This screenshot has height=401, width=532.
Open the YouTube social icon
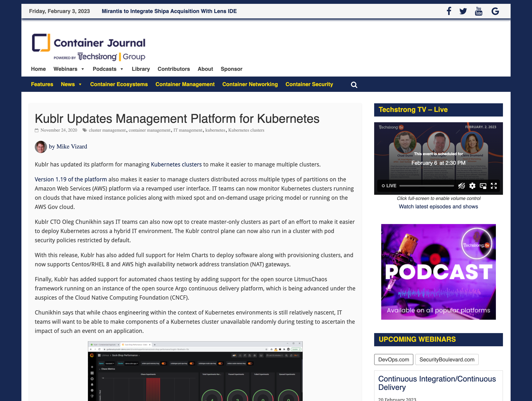coord(479,11)
